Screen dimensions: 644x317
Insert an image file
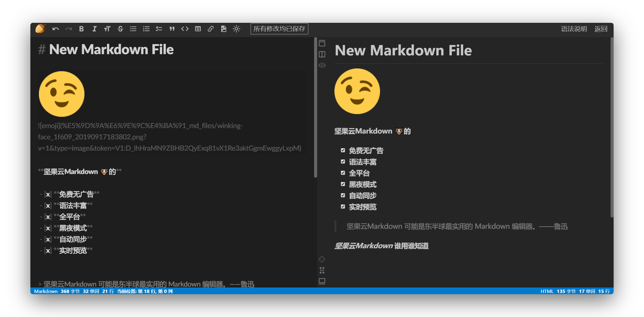224,29
